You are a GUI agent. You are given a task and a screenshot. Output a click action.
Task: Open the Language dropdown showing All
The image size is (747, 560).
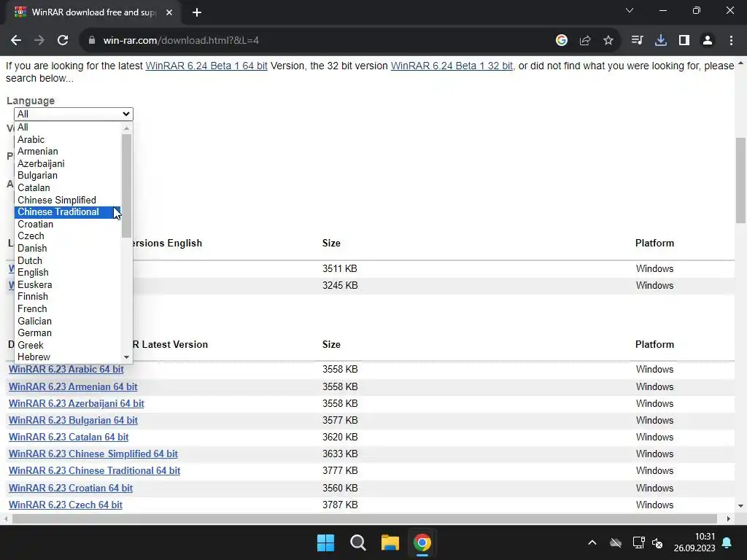click(x=74, y=114)
